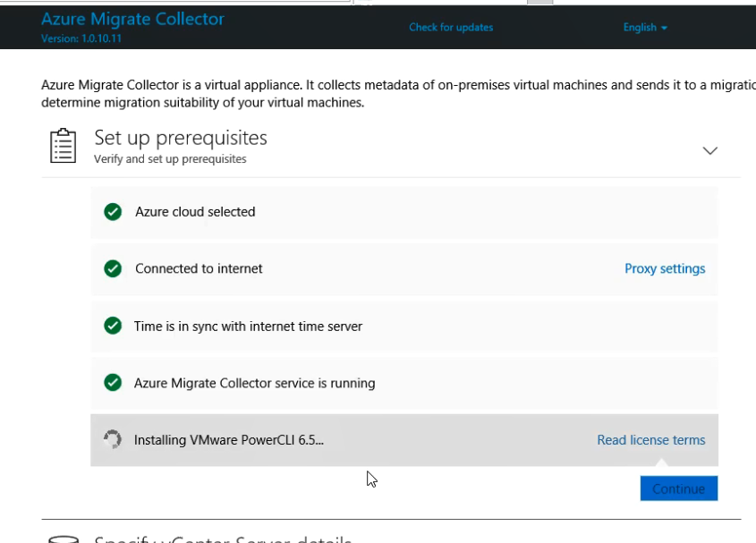Select the Azure Migrate Collector service is running text
The image size is (756, 543).
click(255, 383)
